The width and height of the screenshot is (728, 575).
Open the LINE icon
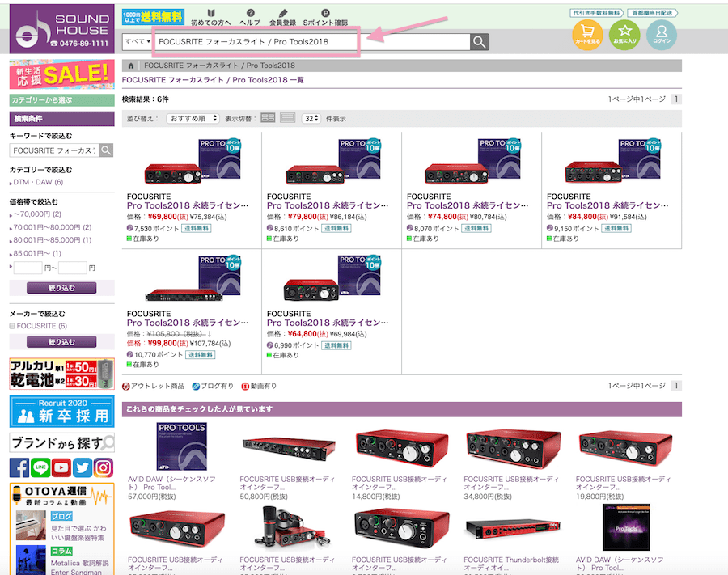(x=40, y=467)
